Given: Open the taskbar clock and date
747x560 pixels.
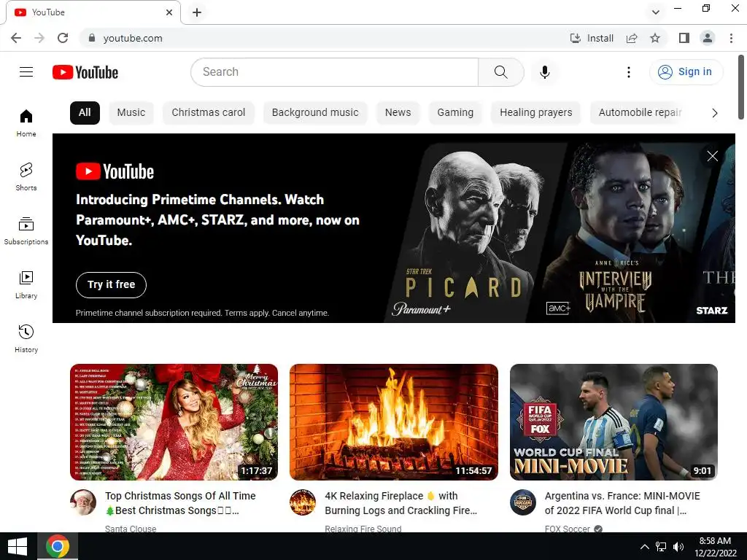Looking at the screenshot, I should pyautogui.click(x=715, y=547).
